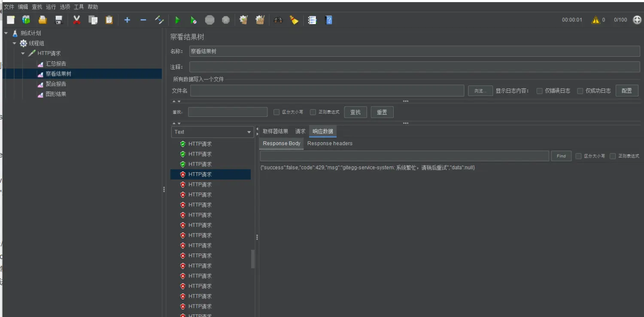Click the Paste clipboard icon
Image resolution: width=644 pixels, height=317 pixels.
coord(109,20)
